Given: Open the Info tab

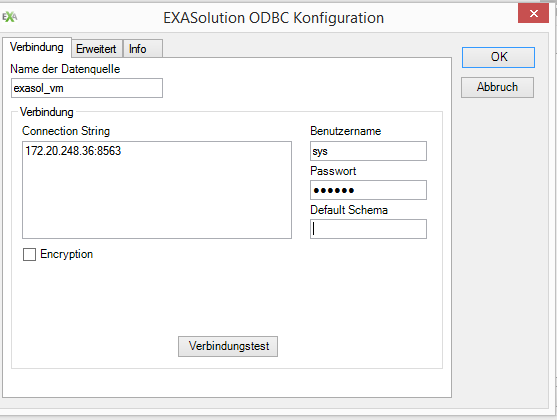Looking at the screenshot, I should 142,49.
